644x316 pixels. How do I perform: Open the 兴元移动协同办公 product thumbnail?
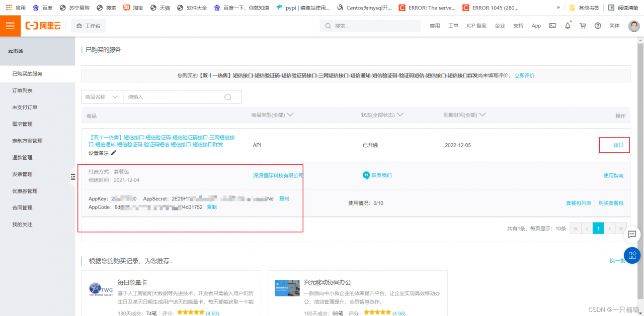pos(287,288)
